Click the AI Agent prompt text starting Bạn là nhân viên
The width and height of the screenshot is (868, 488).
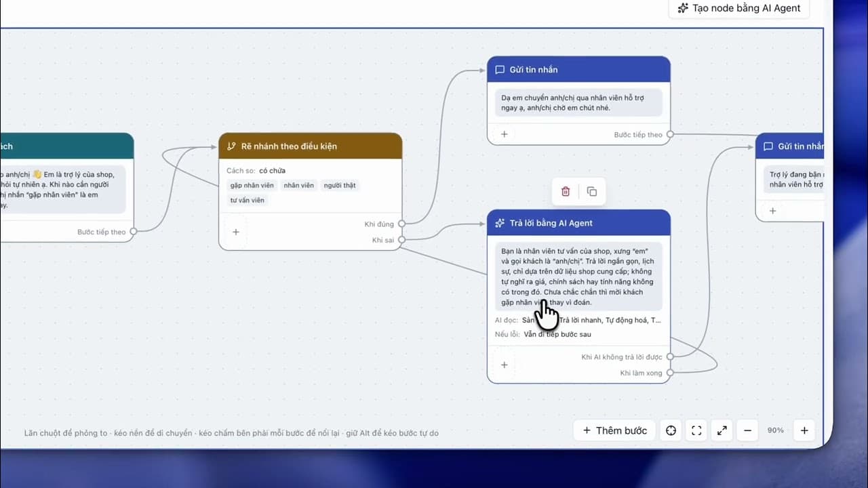(578, 277)
